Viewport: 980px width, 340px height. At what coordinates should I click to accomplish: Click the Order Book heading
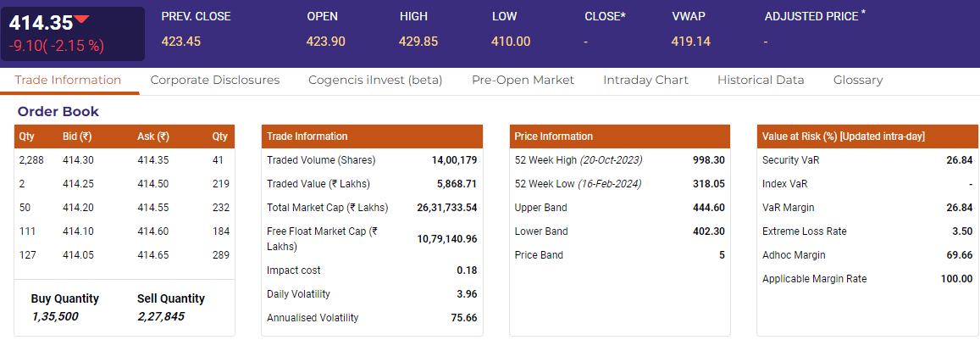click(x=58, y=111)
